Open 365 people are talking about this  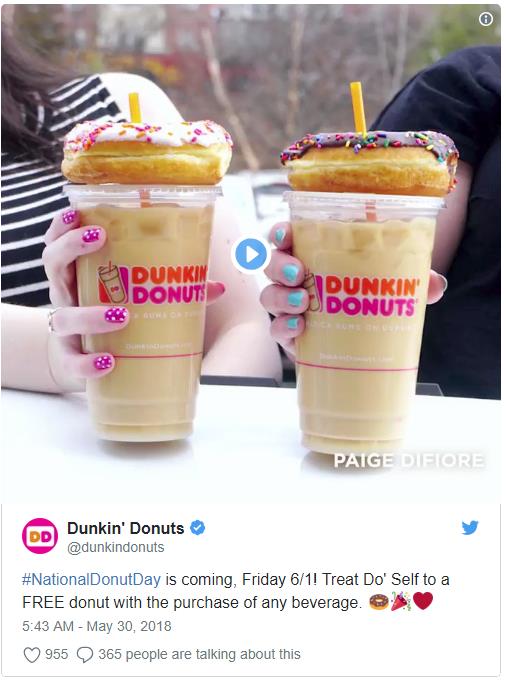tap(199, 654)
